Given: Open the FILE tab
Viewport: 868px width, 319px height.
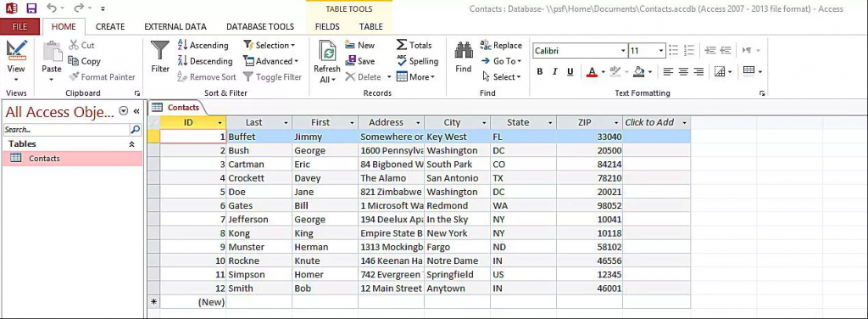Looking at the screenshot, I should (20, 26).
